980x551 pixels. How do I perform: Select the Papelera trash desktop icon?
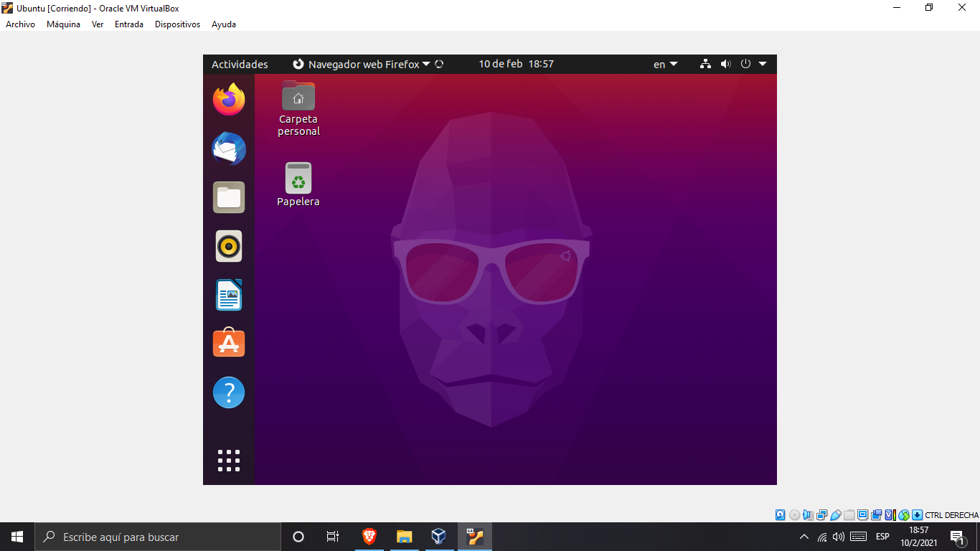(x=298, y=184)
